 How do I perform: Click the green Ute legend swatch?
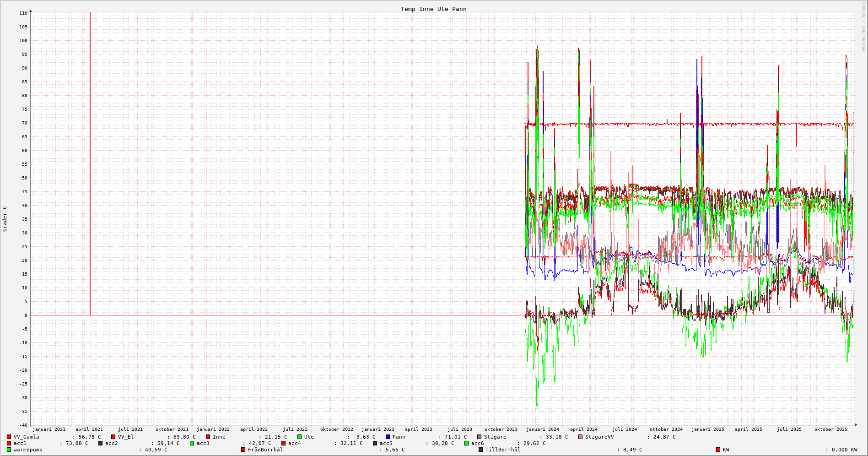(299, 437)
